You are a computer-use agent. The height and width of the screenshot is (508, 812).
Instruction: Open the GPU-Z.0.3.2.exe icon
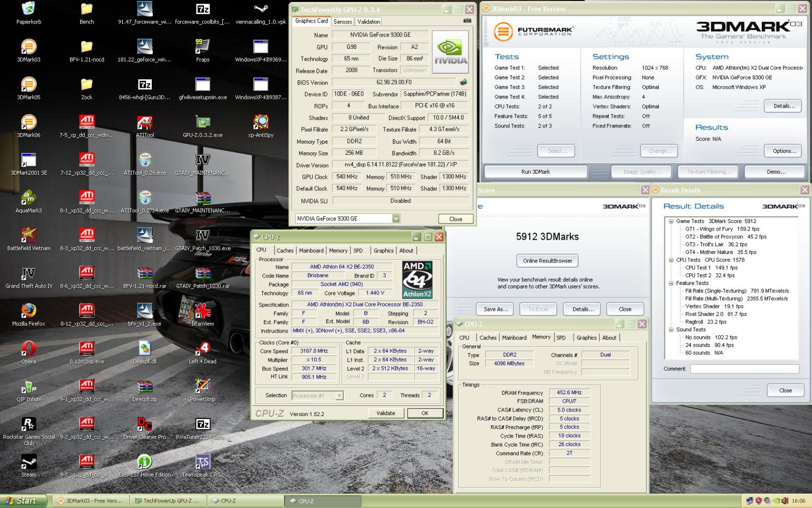(x=202, y=122)
